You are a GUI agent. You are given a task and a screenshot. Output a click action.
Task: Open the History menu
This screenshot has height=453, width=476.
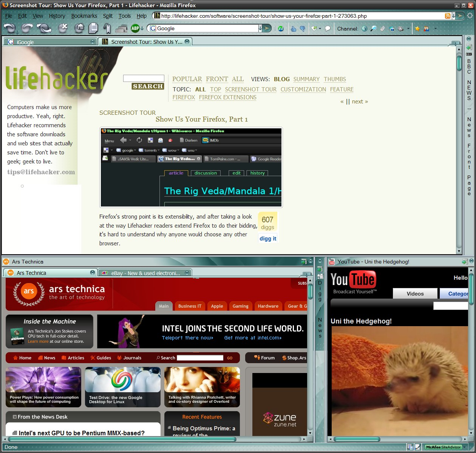pos(57,16)
